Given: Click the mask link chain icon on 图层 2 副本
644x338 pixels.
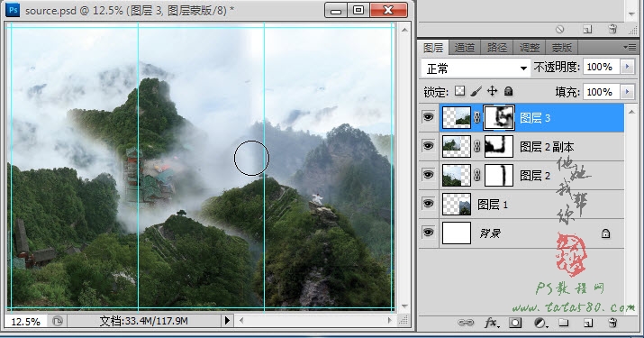Looking at the screenshot, I should coord(476,146).
